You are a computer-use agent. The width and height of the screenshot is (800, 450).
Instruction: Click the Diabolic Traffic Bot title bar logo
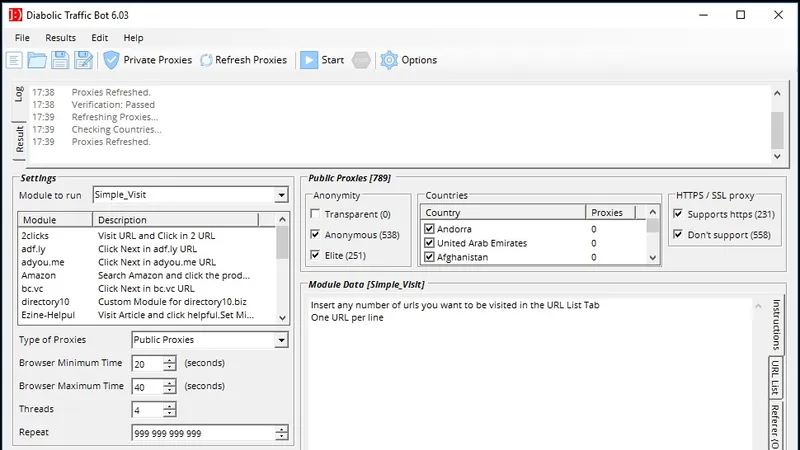[15, 15]
